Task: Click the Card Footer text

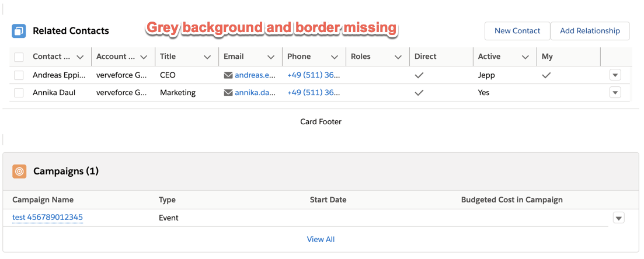Action: coord(321,121)
